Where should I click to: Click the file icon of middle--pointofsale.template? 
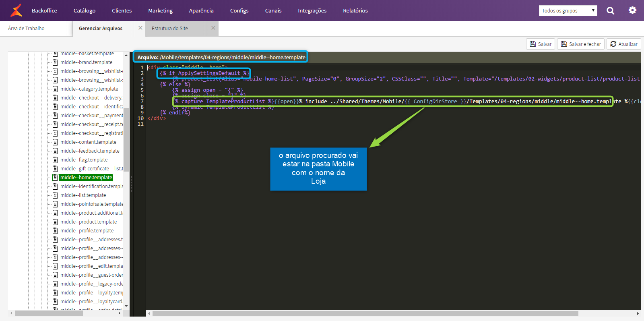pos(56,204)
